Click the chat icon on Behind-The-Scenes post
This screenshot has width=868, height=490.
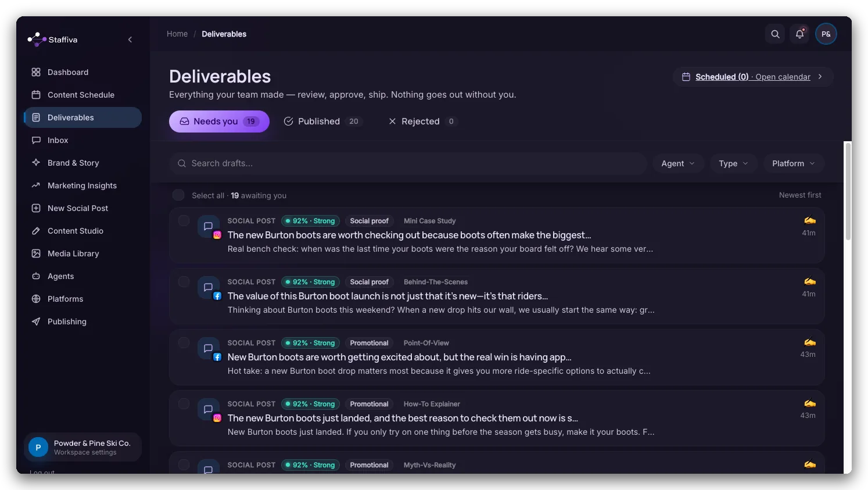[x=208, y=287]
